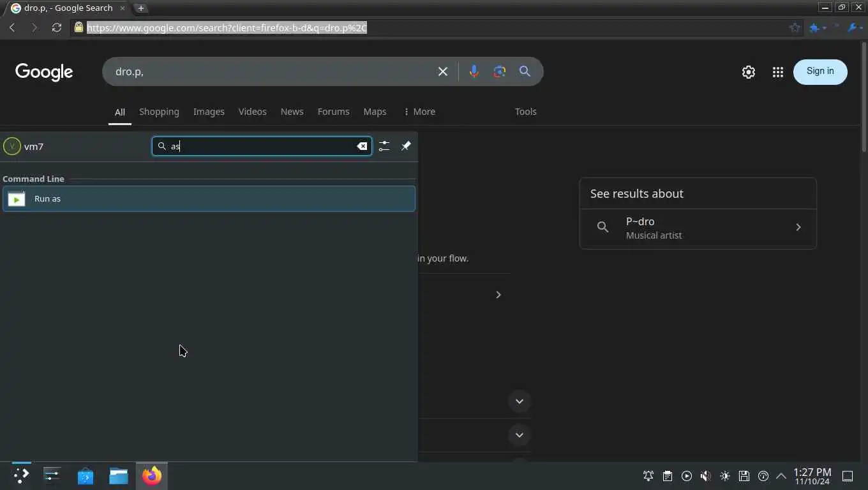Open the blue wrench tools dropdown
This screenshot has width=868, height=490.
click(x=855, y=27)
